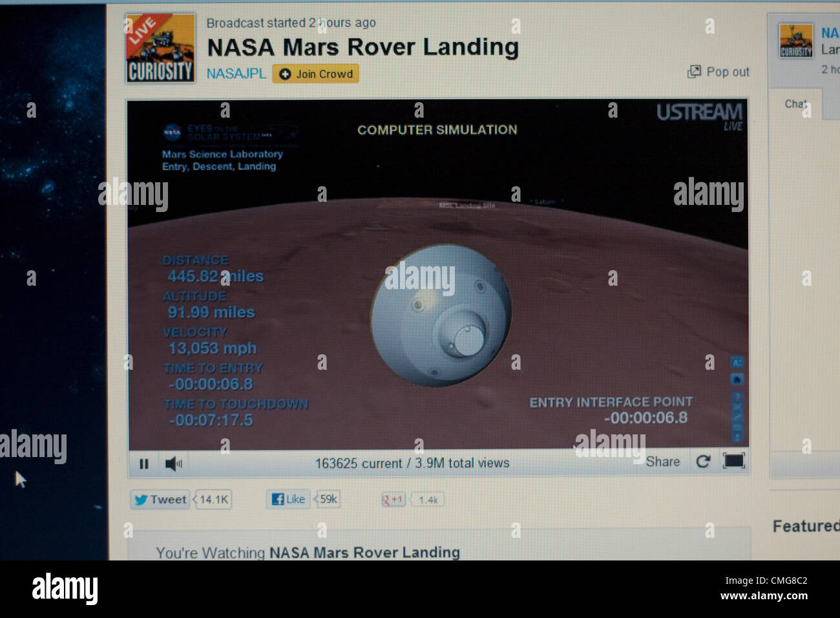Click the Facebook logo icon
The width and height of the screenshot is (840, 618).
coord(278,499)
